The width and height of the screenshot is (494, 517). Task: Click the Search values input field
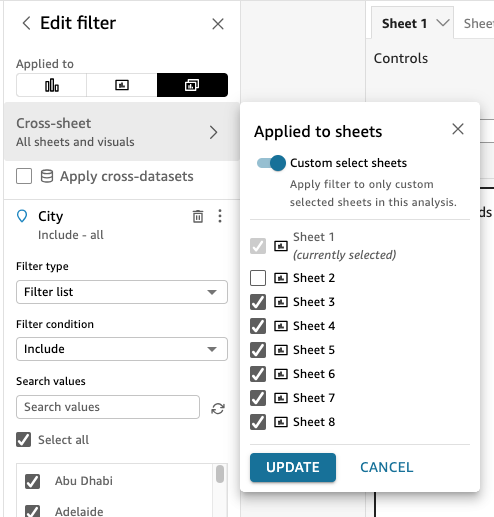coord(108,407)
